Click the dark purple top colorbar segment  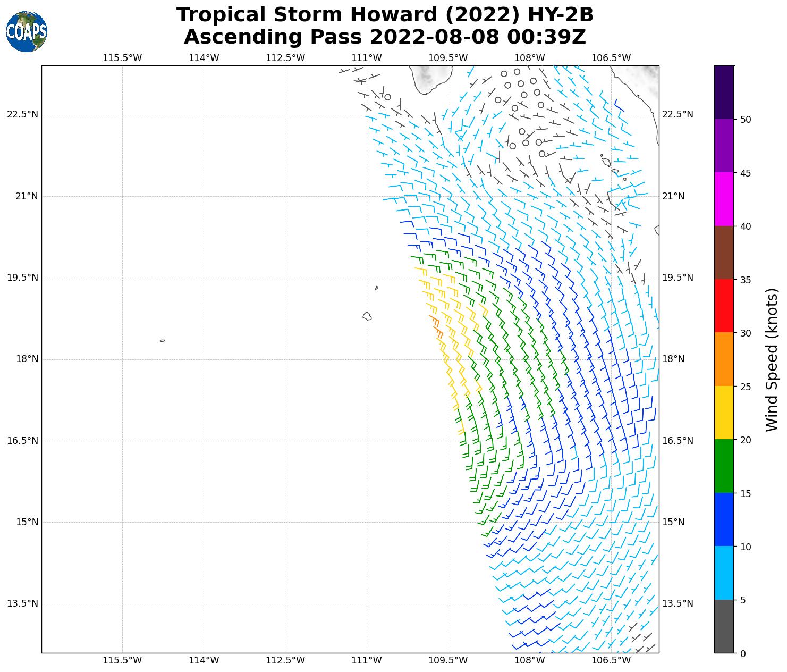pyautogui.click(x=724, y=92)
